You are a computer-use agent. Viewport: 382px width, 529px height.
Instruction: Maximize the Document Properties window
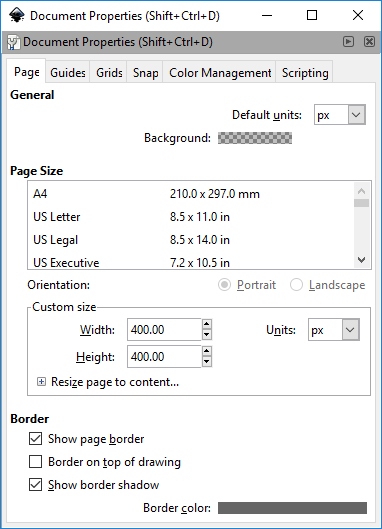pyautogui.click(x=312, y=16)
